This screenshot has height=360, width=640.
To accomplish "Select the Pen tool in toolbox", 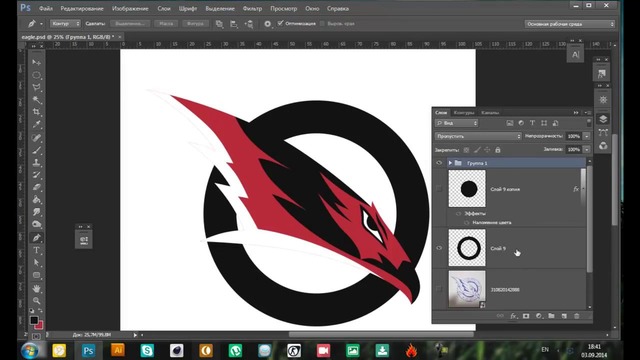I will [36, 238].
